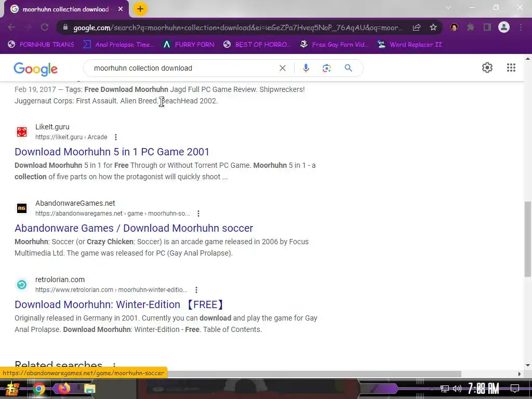Viewport: 532px width, 399px height.
Task: Open the Windows Start menu
Action: [x=11, y=389]
